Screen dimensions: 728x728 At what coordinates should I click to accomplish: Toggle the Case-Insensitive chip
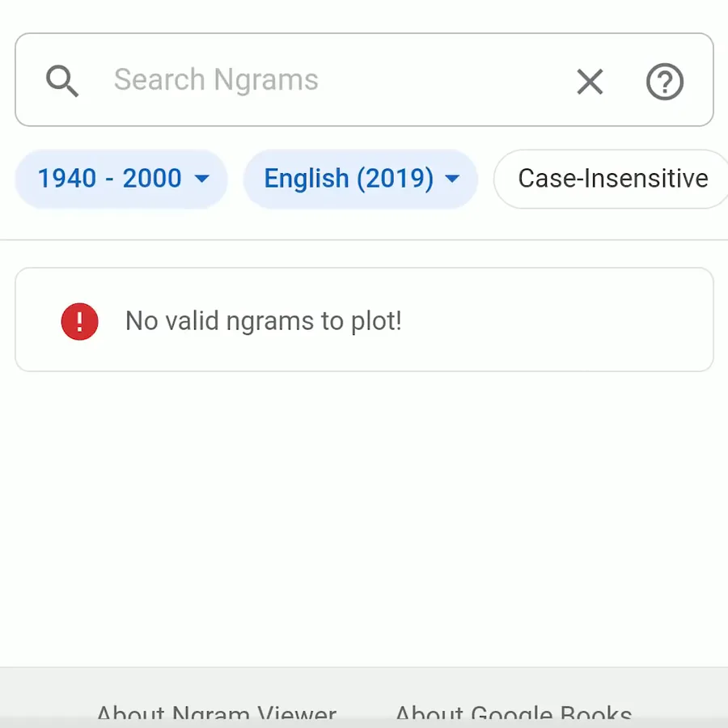click(612, 179)
